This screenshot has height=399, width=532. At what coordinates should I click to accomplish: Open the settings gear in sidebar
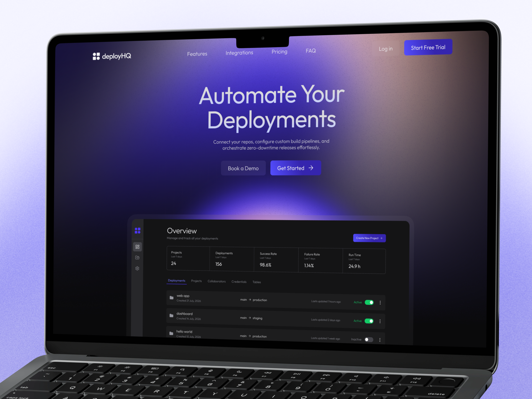[137, 268]
